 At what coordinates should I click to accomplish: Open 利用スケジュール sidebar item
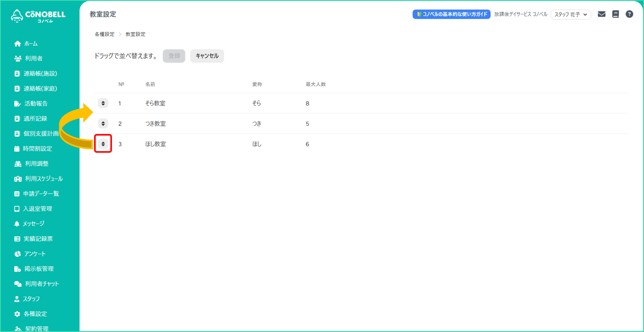click(44, 179)
